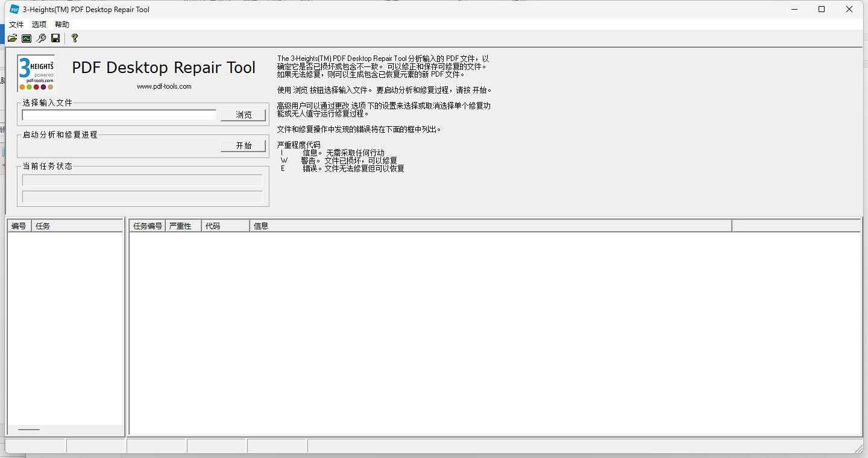
Task: Click the 启动分析和修复进程 group label
Action: coord(60,135)
